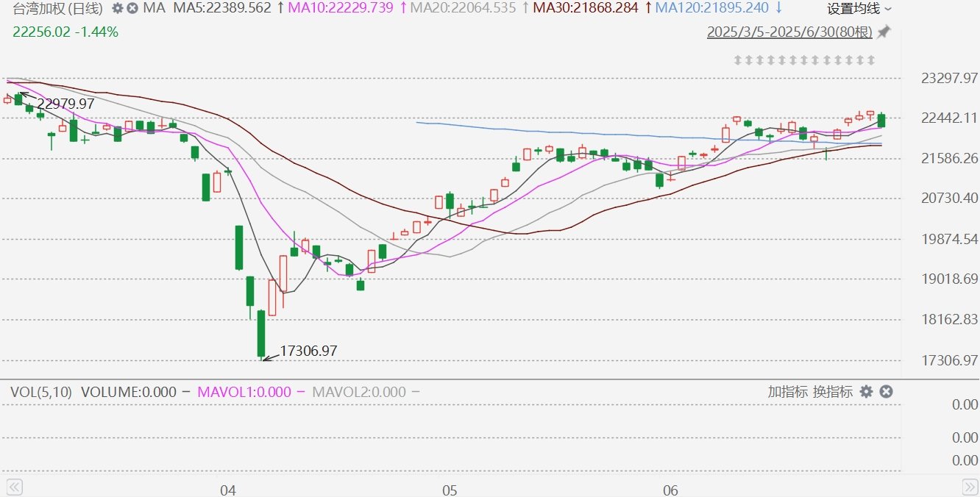This screenshot has width=980, height=497.
Task: Close the VOL indicator panel with X icon
Action: coord(887,392)
